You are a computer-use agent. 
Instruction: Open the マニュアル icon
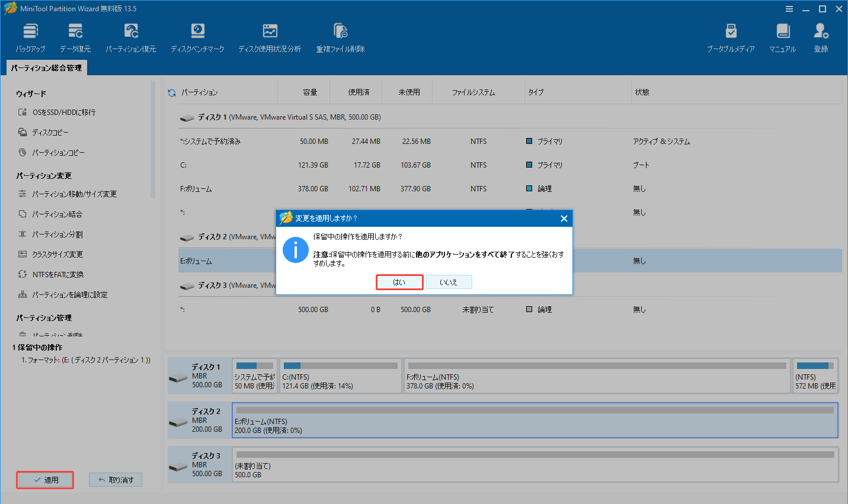782,37
